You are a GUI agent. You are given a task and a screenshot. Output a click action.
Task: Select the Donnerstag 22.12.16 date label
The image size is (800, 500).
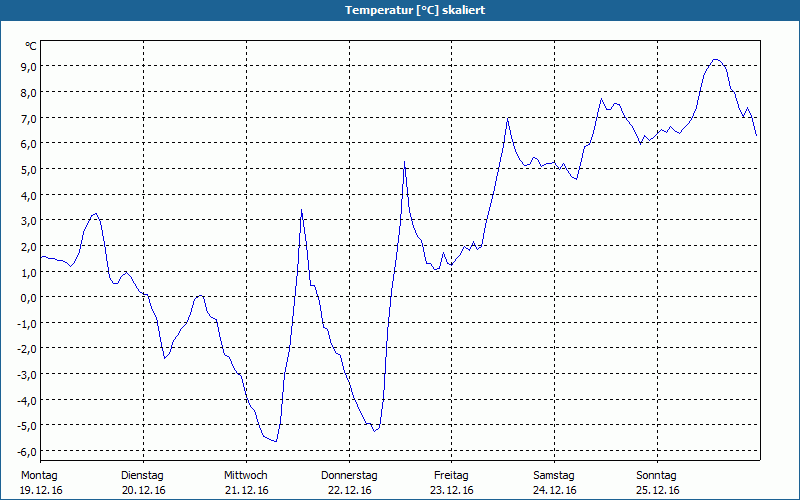[x=349, y=483]
